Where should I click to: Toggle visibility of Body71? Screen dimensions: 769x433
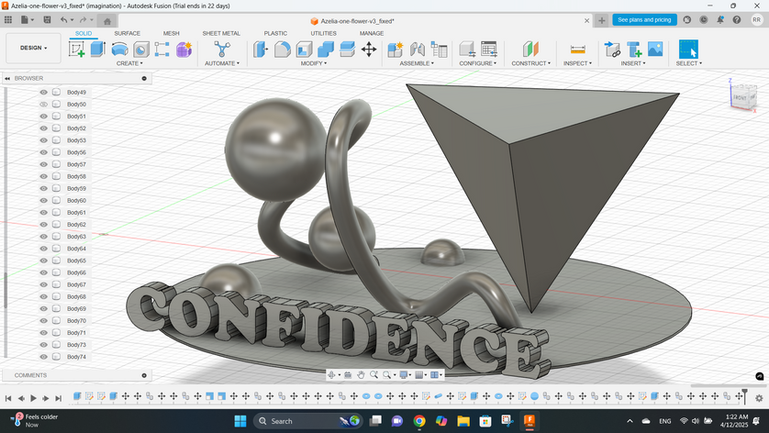(x=44, y=333)
